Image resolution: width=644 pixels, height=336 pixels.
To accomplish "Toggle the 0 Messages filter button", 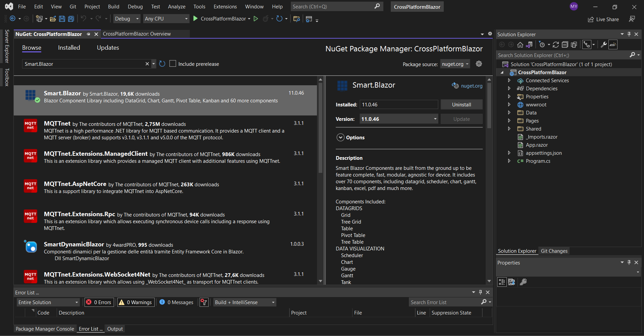I will click(177, 302).
